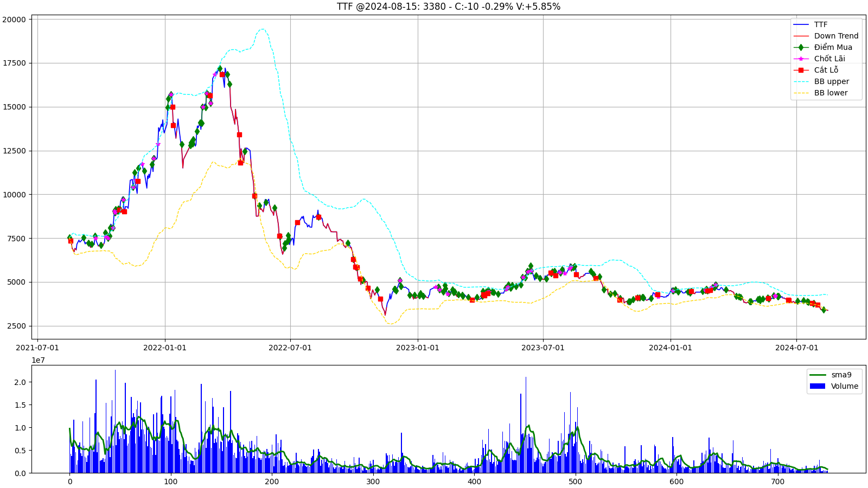868x488 pixels.
Task: Click the 1e7 scale label on volume chart
Action: pos(38,360)
